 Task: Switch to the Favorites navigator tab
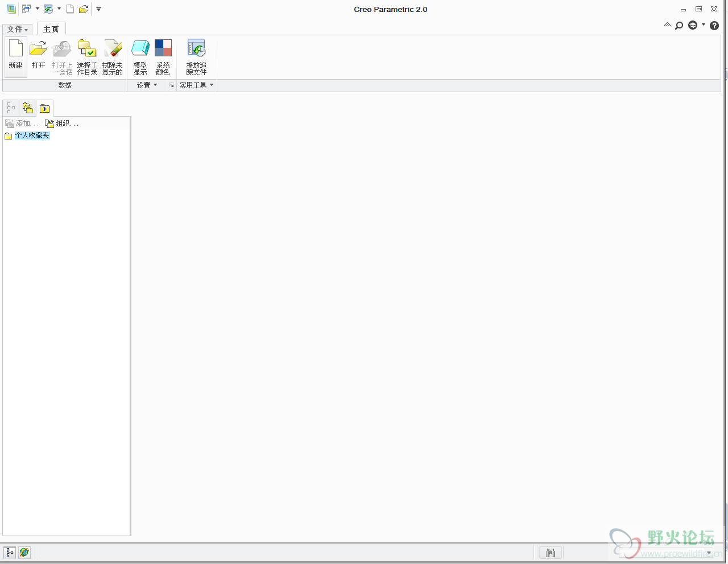(45, 108)
